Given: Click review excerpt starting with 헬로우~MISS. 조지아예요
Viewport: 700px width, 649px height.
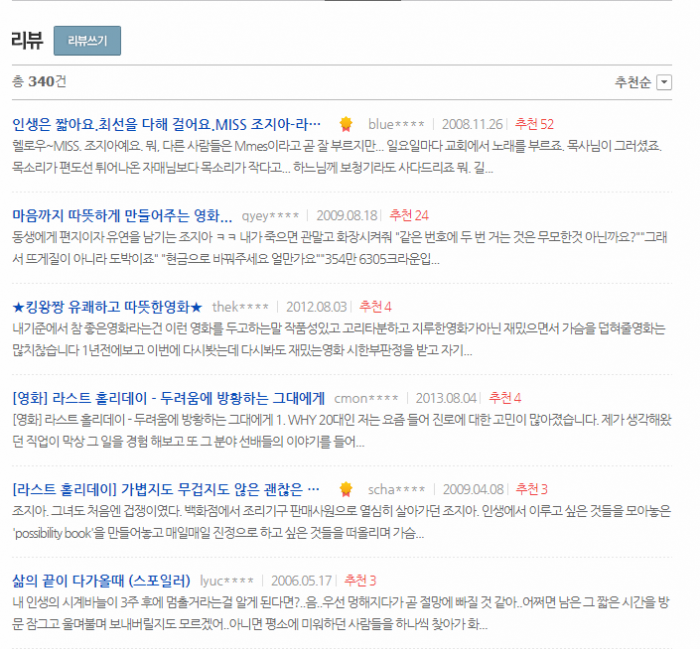Looking at the screenshot, I should coord(337,157).
